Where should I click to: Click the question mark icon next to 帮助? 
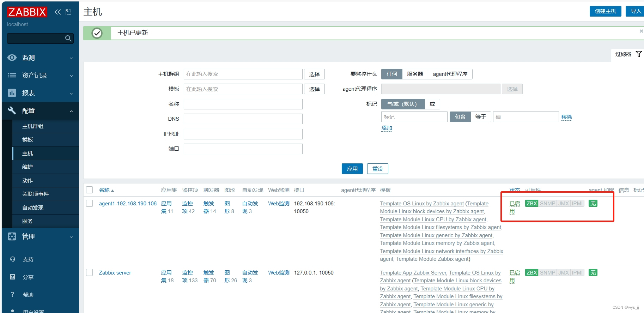[x=13, y=295]
